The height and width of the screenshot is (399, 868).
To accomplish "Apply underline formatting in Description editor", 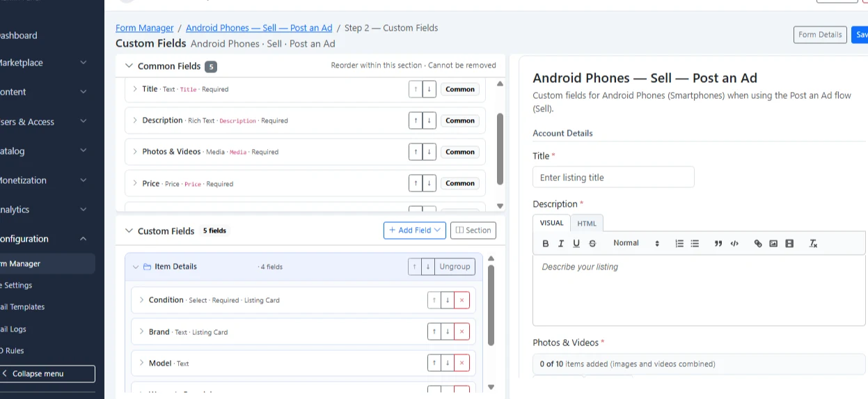I will click(576, 244).
